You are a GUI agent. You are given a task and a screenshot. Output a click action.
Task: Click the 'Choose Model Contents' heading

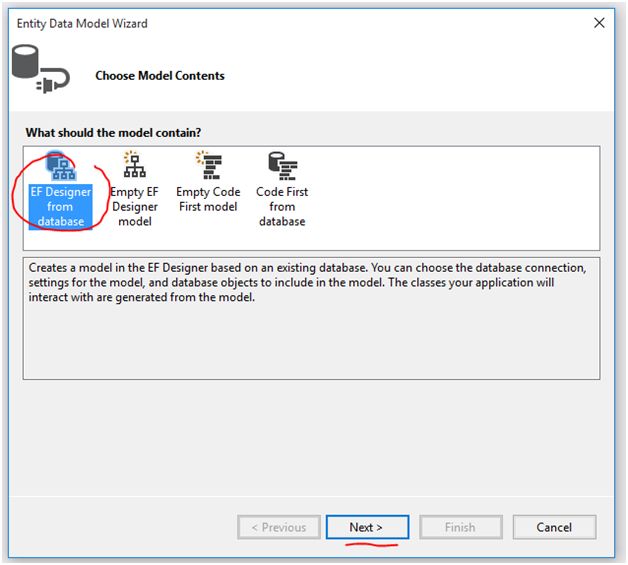click(x=160, y=76)
